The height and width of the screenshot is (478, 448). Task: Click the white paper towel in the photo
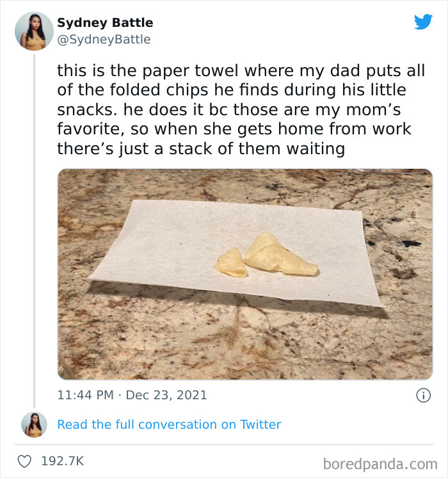click(x=160, y=243)
